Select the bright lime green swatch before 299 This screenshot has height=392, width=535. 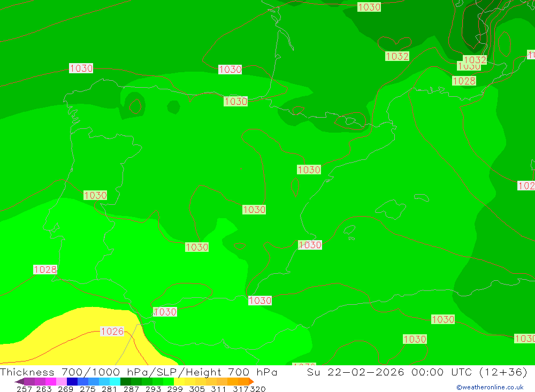click(x=169, y=381)
